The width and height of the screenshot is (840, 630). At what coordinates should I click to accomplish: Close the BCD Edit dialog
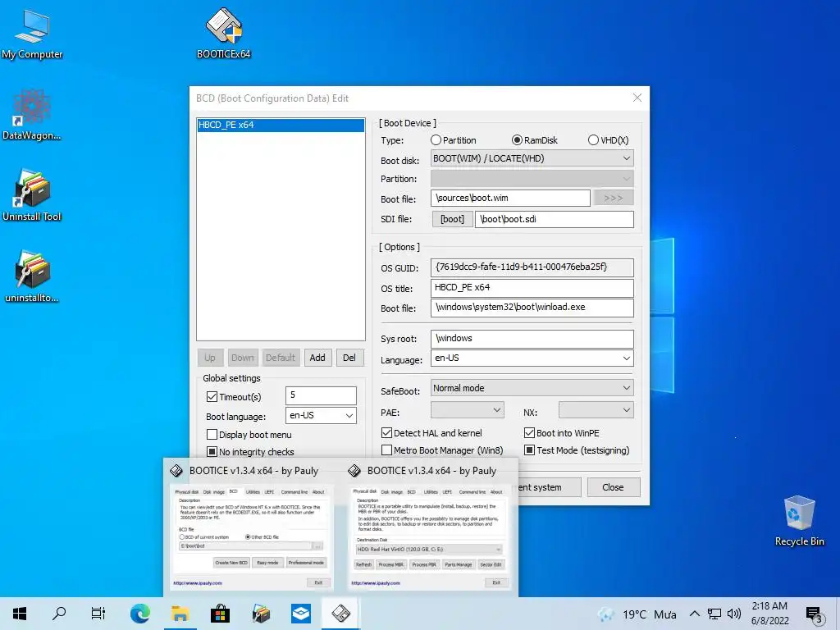click(637, 98)
